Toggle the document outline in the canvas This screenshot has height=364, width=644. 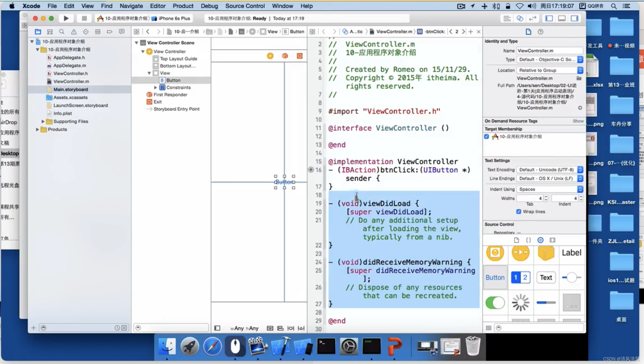pos(217,328)
